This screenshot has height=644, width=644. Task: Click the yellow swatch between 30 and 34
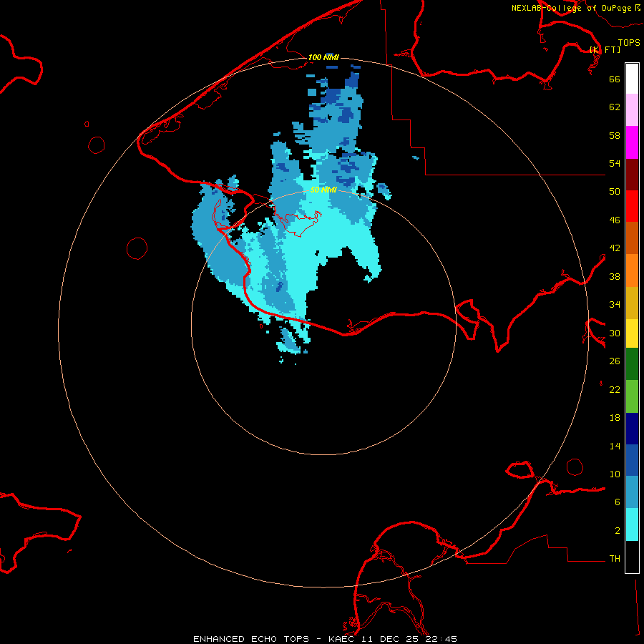(632, 333)
